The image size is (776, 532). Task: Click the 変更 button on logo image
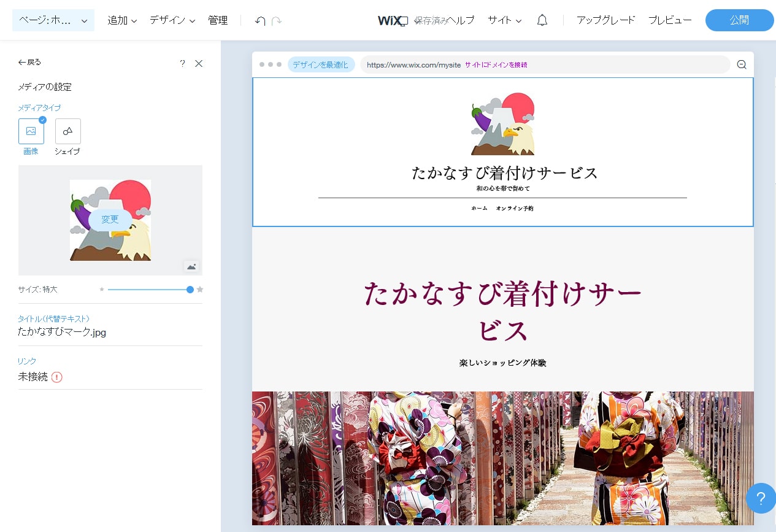pyautogui.click(x=110, y=220)
